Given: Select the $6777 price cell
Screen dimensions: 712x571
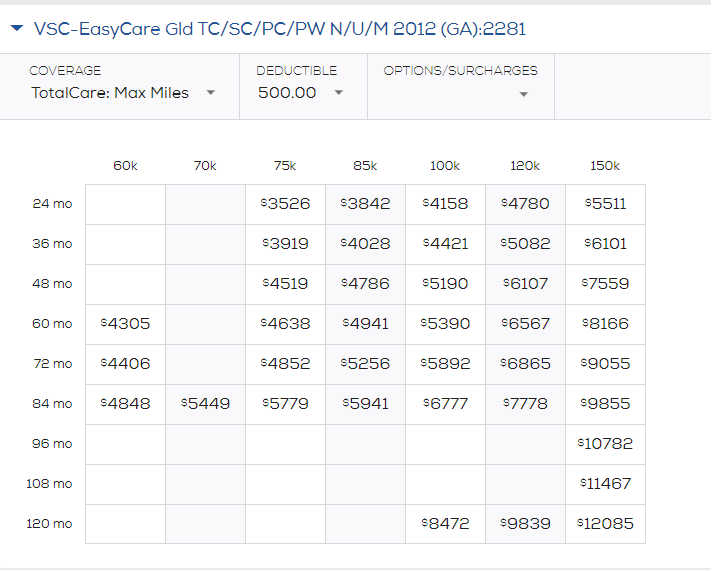Looking at the screenshot, I should pyautogui.click(x=445, y=404).
